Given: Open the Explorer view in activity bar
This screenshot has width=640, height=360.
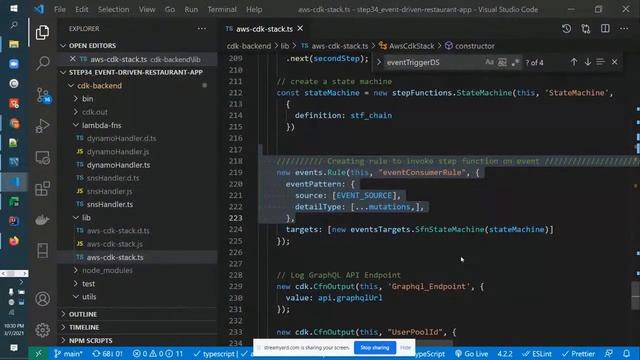Looking at the screenshot, I should (42, 32).
